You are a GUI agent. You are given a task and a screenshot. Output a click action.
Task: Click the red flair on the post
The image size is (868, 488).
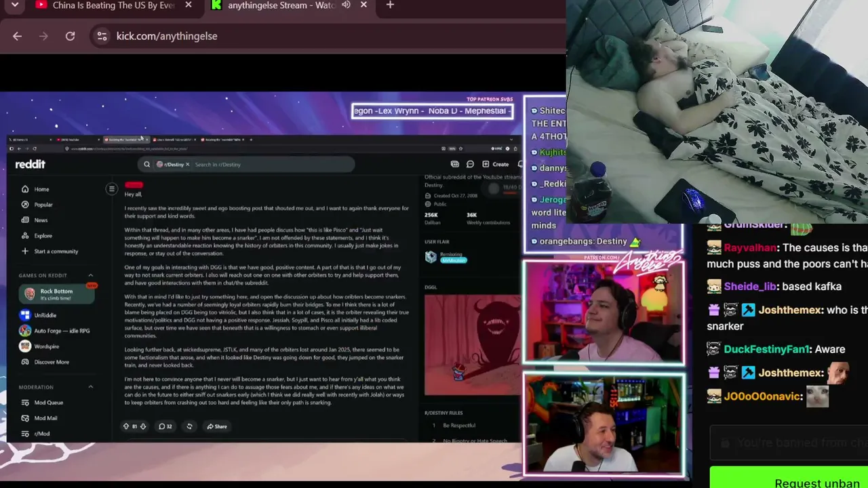coord(134,185)
